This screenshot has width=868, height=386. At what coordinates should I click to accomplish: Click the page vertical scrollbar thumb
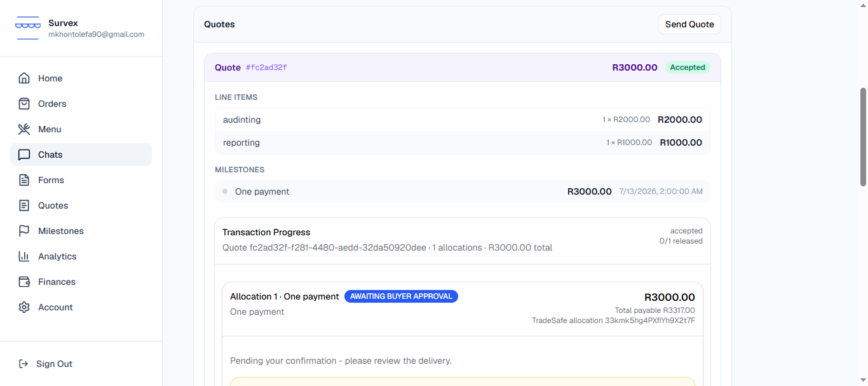[x=863, y=137]
